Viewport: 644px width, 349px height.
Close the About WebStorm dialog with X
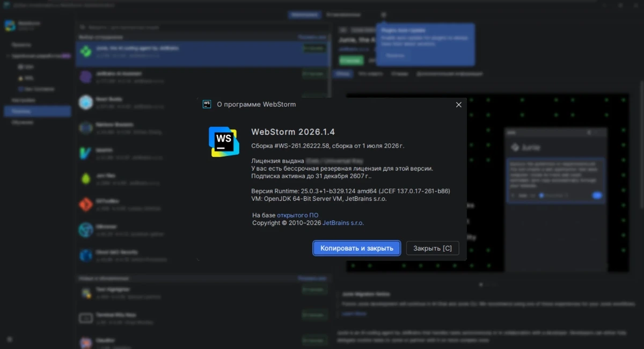tap(458, 105)
